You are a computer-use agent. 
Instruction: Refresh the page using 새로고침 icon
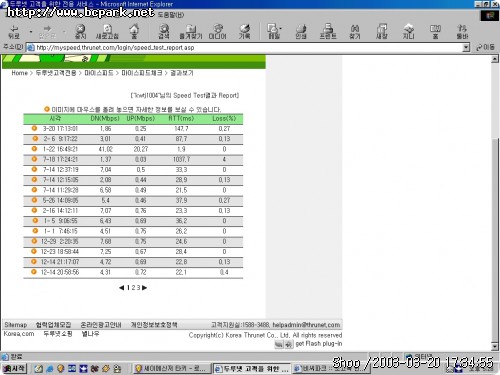tap(107, 32)
